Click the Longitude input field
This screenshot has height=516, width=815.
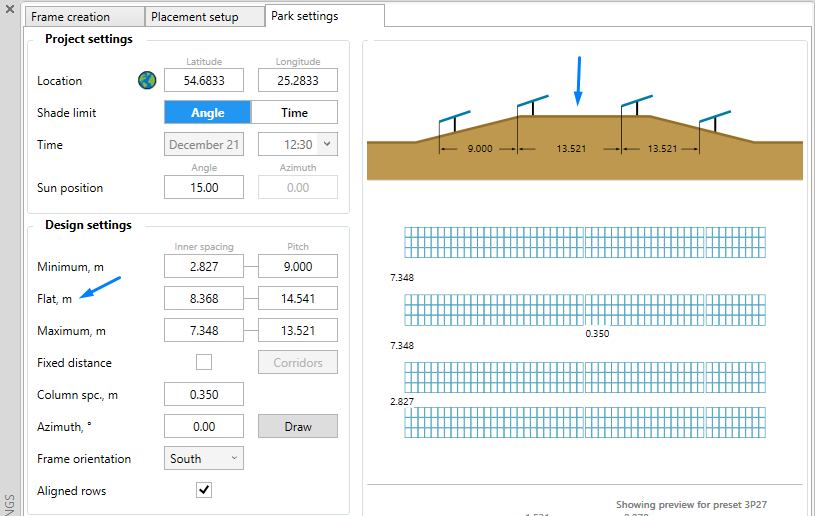coord(297,80)
